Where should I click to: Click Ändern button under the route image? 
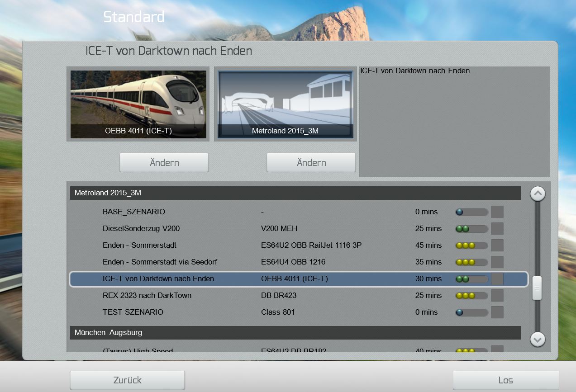[311, 163]
